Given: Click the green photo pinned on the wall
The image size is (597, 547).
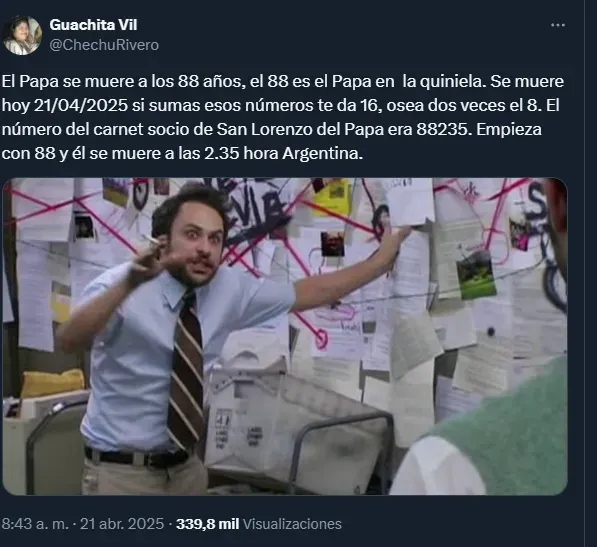Looking at the screenshot, I should 476,273.
